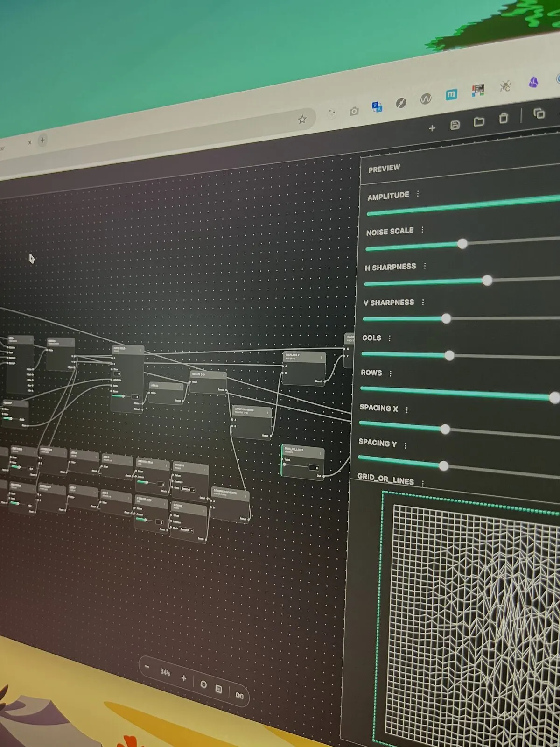Viewport: 560px width, 747px height.
Task: Click the split layout icon in the zoom bar
Action: pos(239,695)
